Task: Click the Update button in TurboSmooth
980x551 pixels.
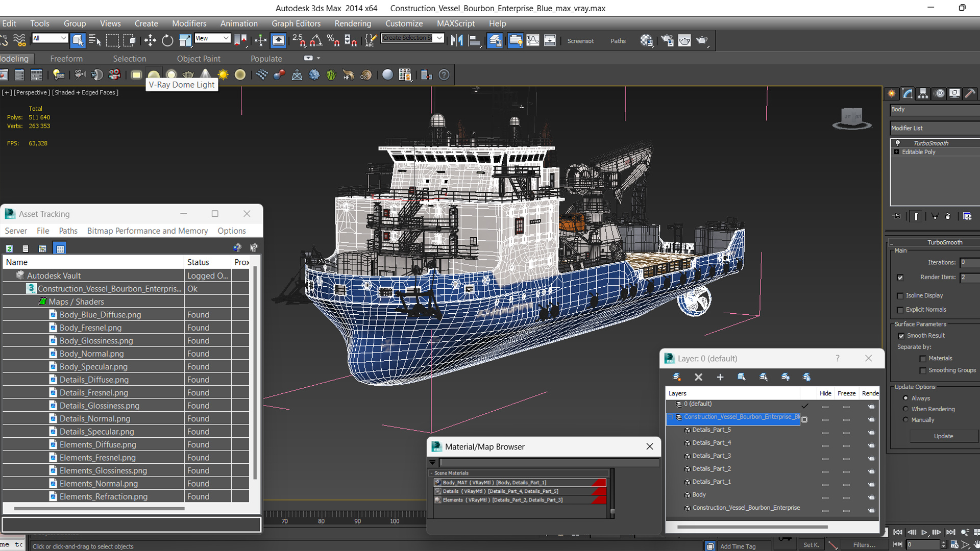Action: 943,436
